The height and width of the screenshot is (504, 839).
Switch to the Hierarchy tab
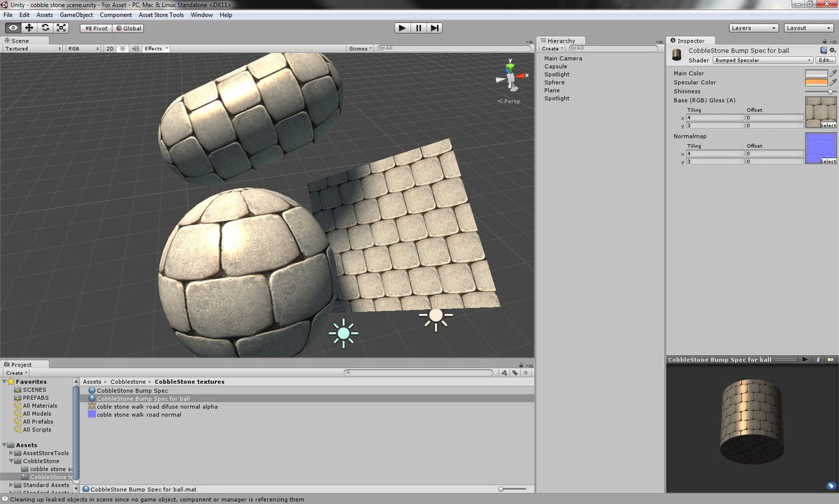point(563,40)
